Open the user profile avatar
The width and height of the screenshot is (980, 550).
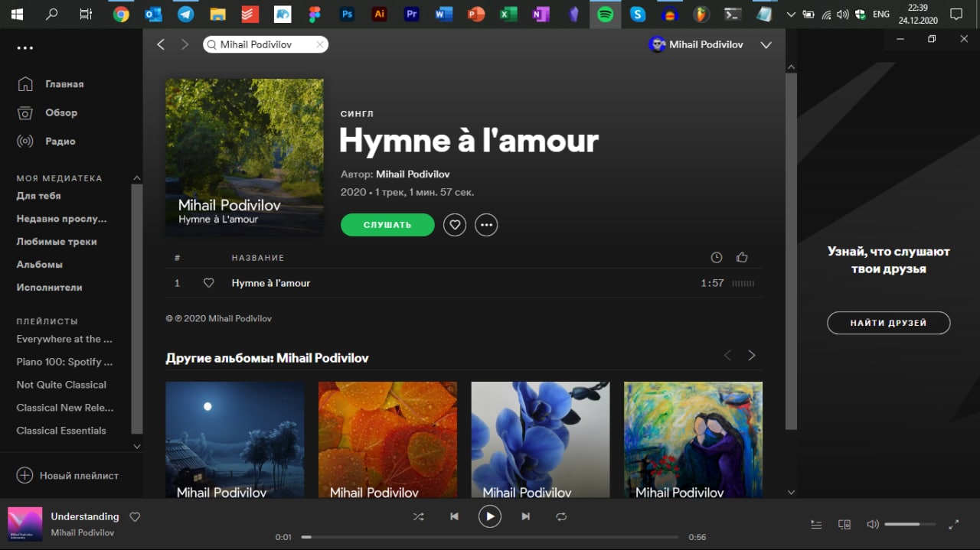pos(657,44)
